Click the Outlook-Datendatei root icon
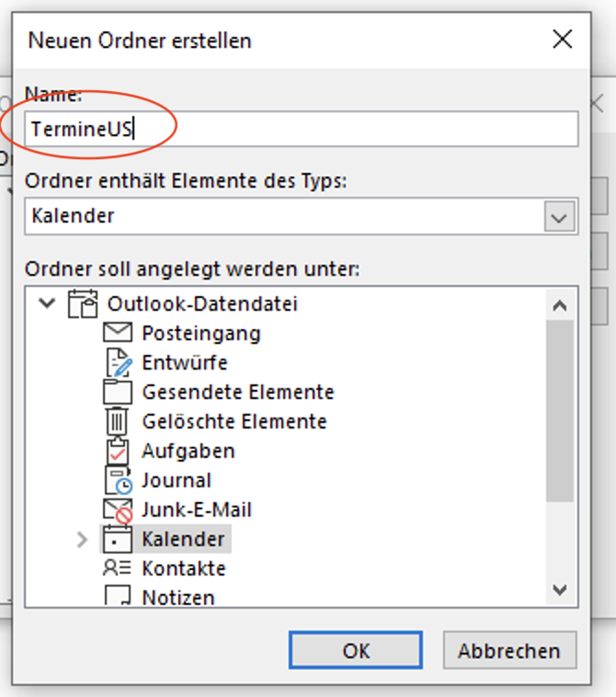This screenshot has width=616, height=697. pos(84,303)
